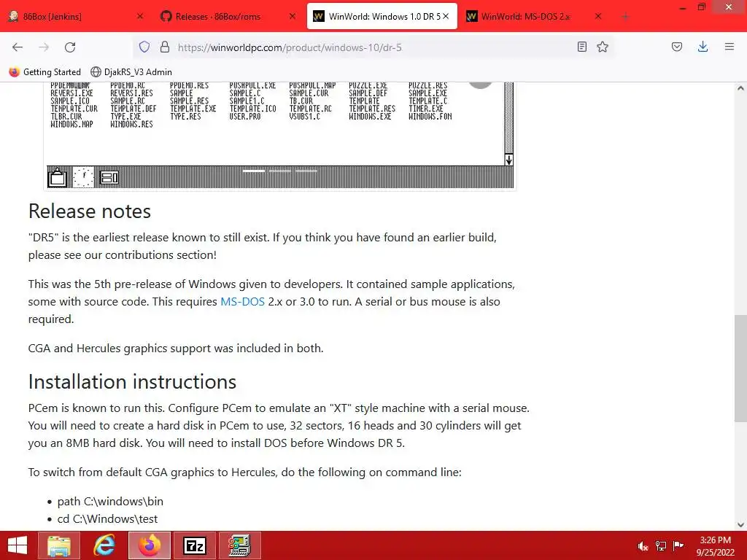Viewport: 747px width, 560px height.
Task: Select the WinWorld: Windows 1.0 DR 5 tab
Action: pyautogui.click(x=384, y=16)
